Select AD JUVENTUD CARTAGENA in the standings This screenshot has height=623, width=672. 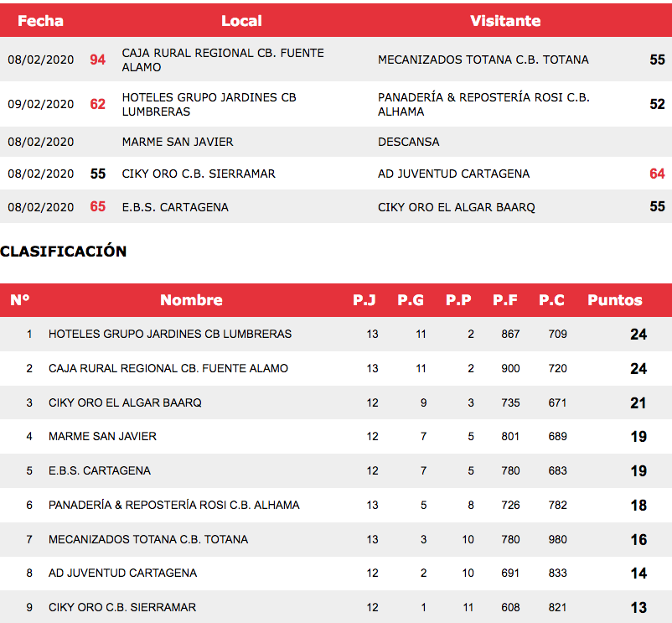pos(122,573)
